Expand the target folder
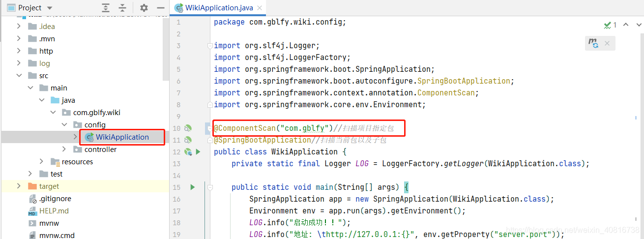The height and width of the screenshot is (239, 644). 19,186
